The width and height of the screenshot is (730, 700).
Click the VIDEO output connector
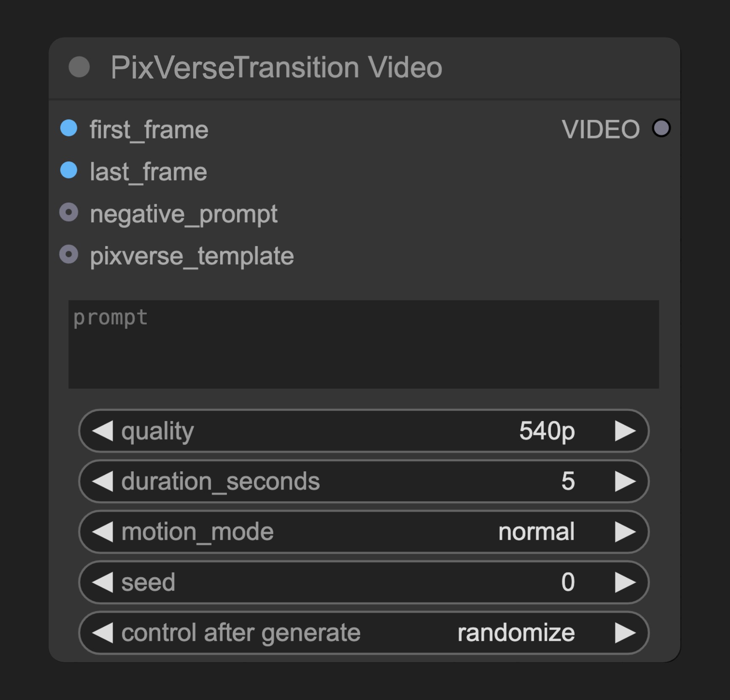(x=661, y=128)
